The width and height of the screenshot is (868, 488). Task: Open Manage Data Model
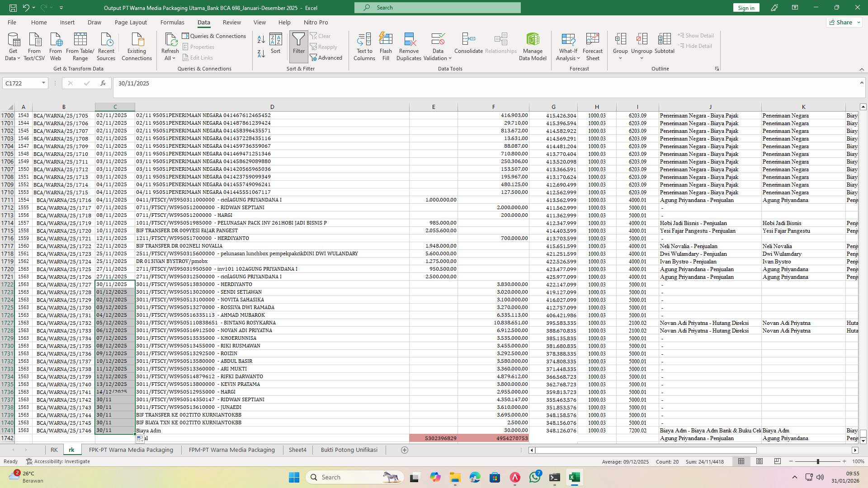pos(533,45)
